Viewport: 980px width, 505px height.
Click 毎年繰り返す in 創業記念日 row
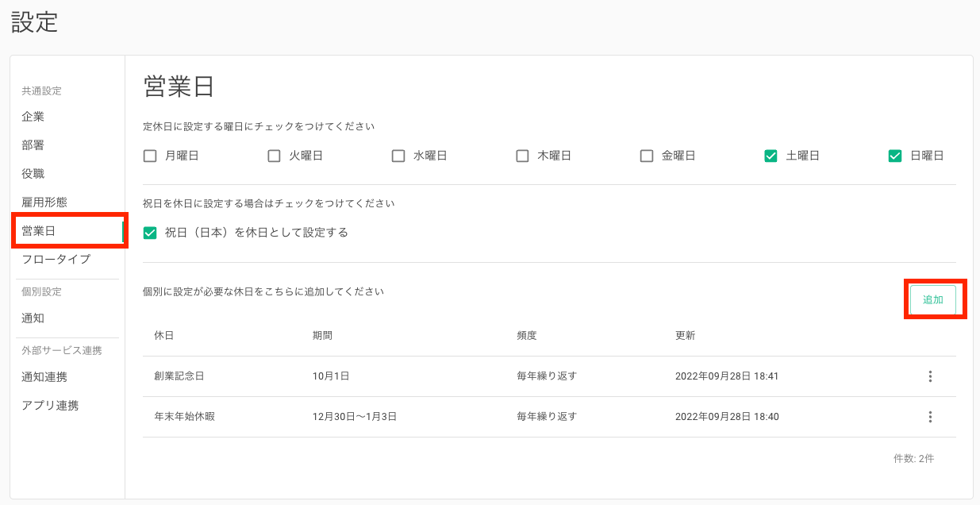547,376
